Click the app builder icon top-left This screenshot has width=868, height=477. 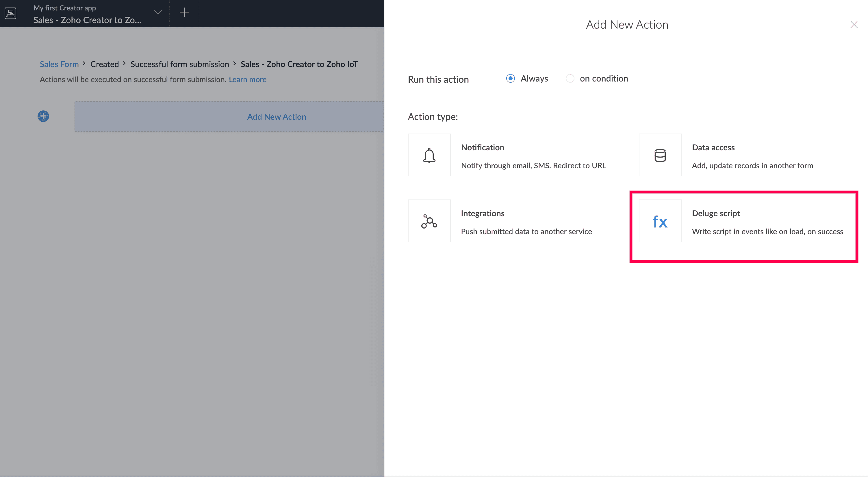(10, 13)
